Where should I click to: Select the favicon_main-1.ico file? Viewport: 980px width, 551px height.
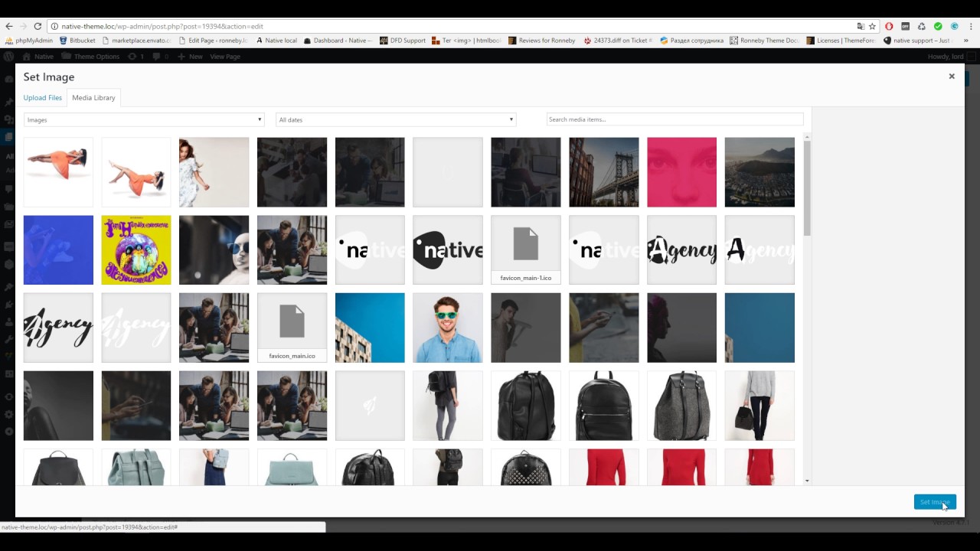click(526, 249)
